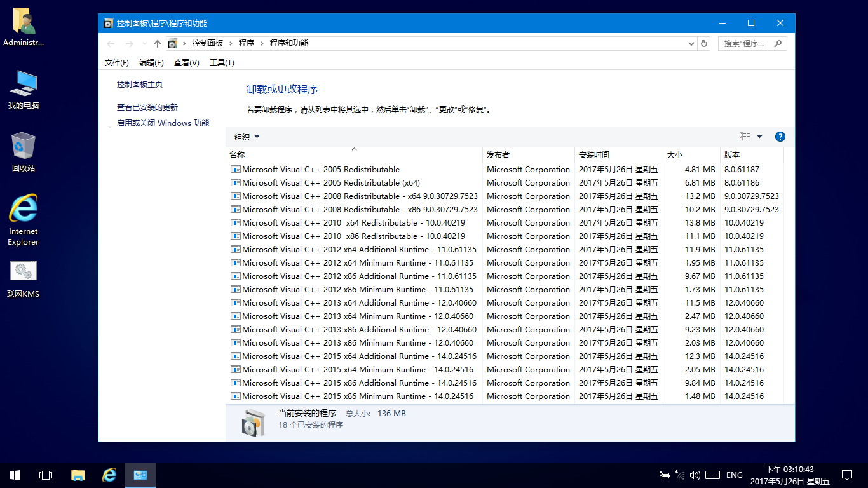Open the recent locations dropdown arrow

pos(145,43)
